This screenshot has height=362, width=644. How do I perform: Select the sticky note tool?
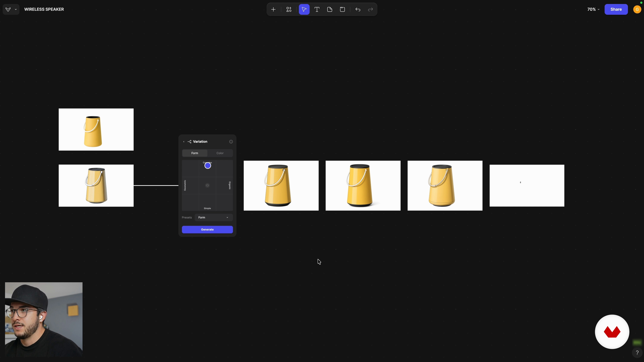[330, 10]
